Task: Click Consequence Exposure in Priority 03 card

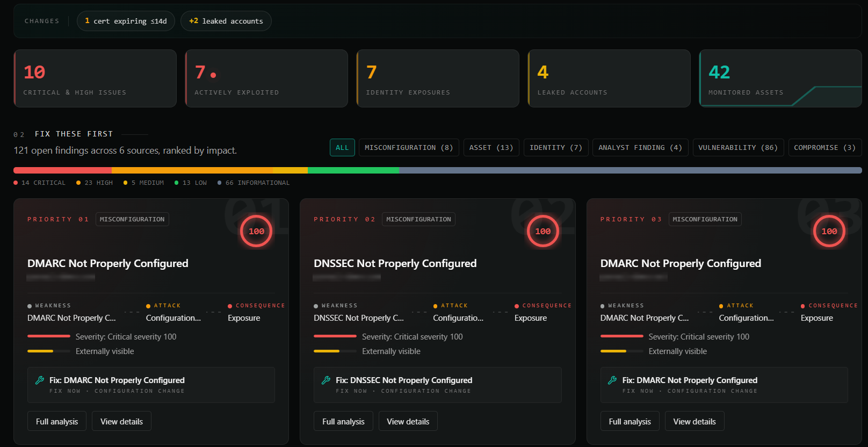Action: click(x=817, y=318)
